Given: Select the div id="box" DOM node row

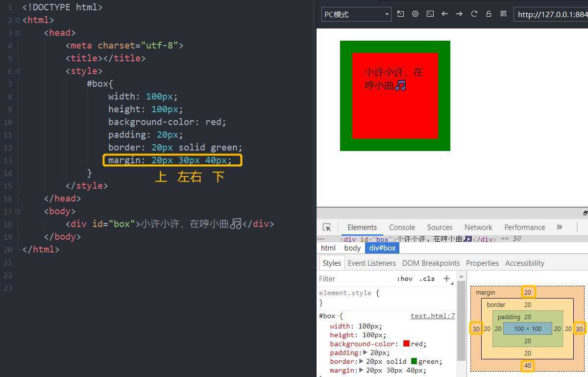Looking at the screenshot, I should pyautogui.click(x=418, y=239).
